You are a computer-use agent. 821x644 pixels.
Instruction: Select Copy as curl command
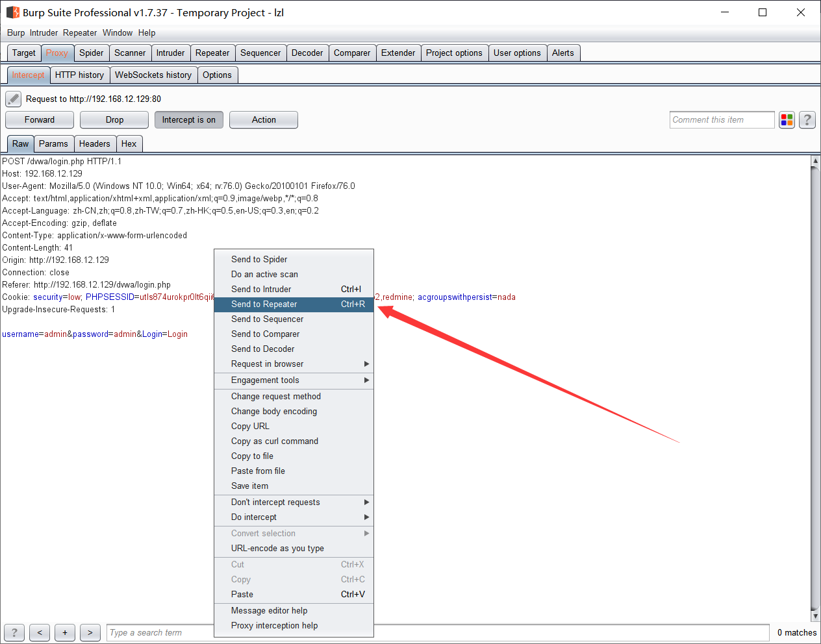tap(294, 441)
